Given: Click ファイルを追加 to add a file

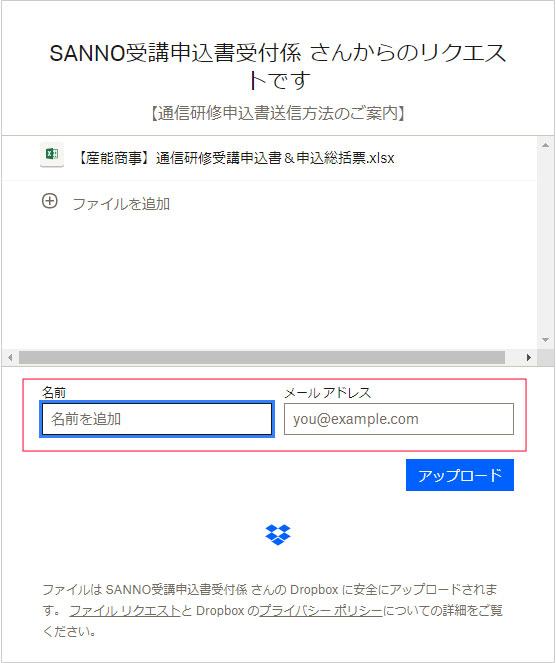Looking at the screenshot, I should [121, 204].
